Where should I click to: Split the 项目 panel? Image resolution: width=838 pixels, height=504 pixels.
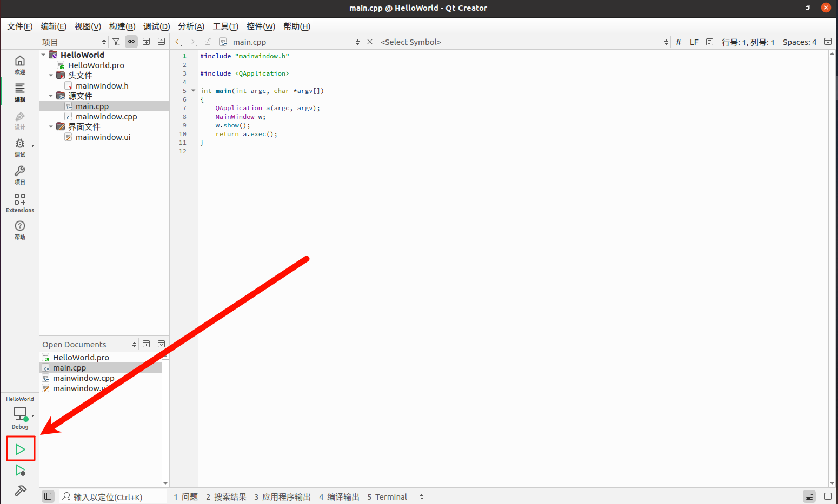point(146,42)
